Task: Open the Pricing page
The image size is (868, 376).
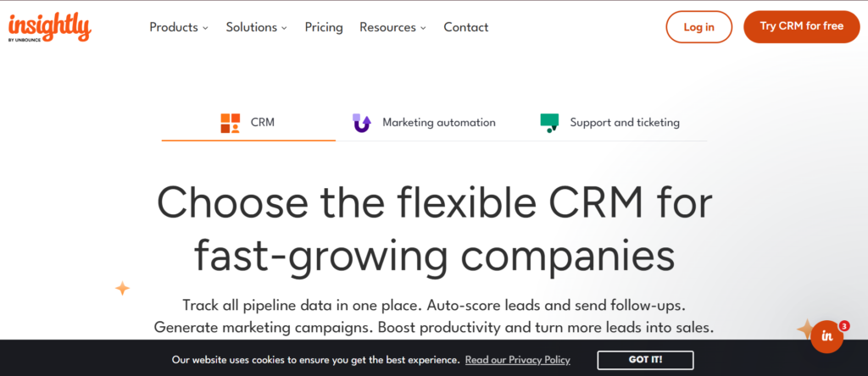Action: 324,27
